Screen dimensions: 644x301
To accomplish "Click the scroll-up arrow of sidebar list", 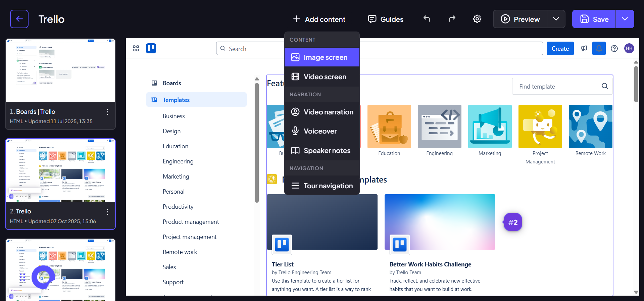I will click(257, 79).
